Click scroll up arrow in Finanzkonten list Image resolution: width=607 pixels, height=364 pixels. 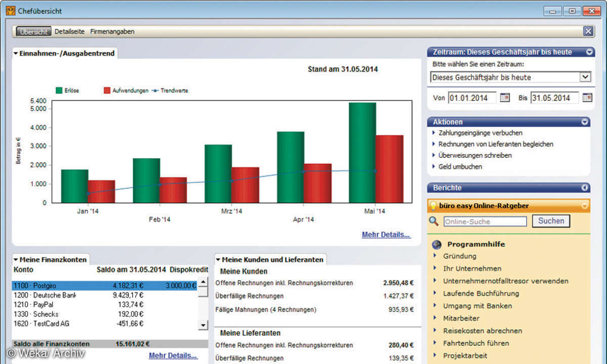203,282
